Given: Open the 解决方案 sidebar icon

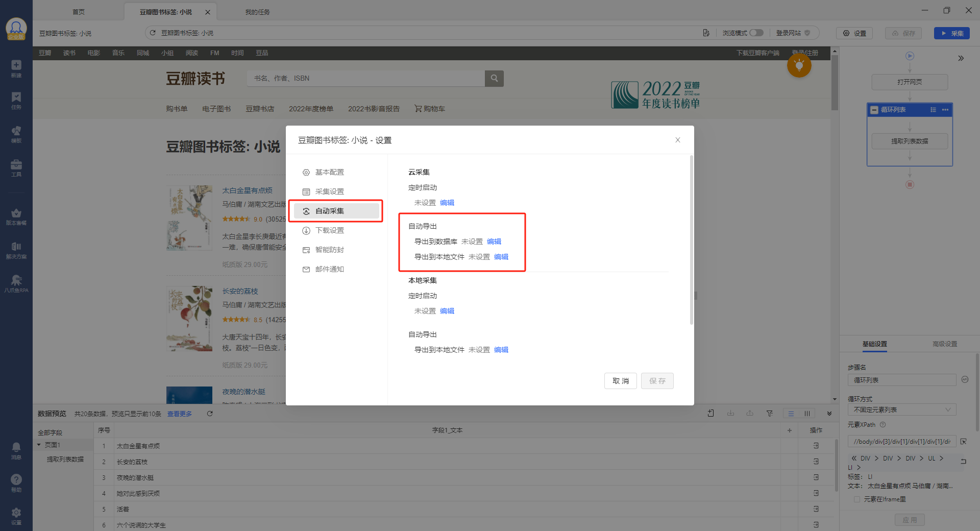Looking at the screenshot, I should point(16,250).
